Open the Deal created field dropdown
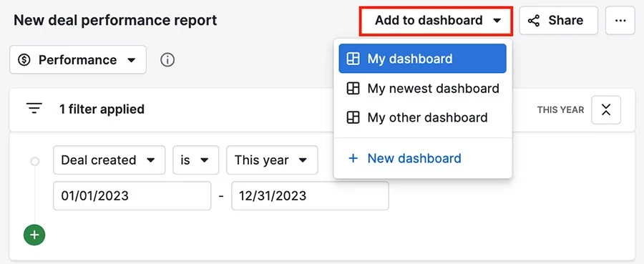This screenshot has width=644, height=264. tap(109, 160)
